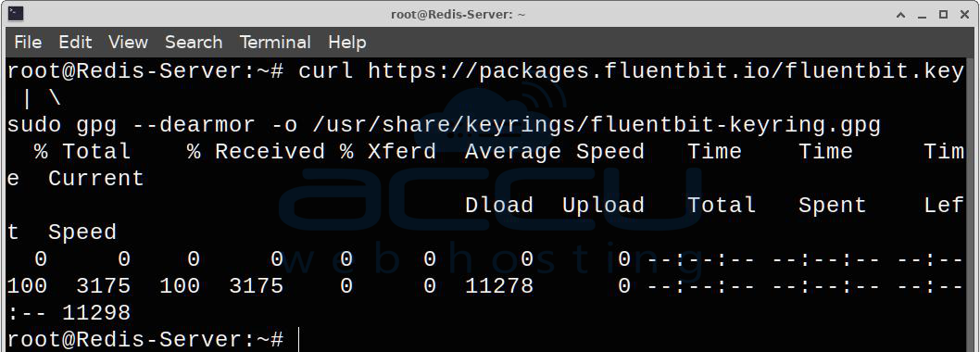Click the 11298 current speed value
This screenshot has height=352, width=980.
tap(96, 313)
